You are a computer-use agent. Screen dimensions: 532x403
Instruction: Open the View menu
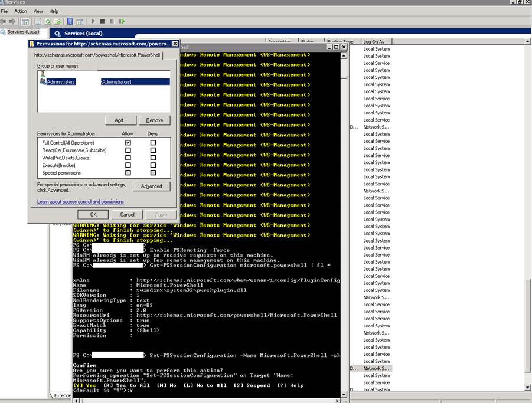pyautogui.click(x=38, y=11)
